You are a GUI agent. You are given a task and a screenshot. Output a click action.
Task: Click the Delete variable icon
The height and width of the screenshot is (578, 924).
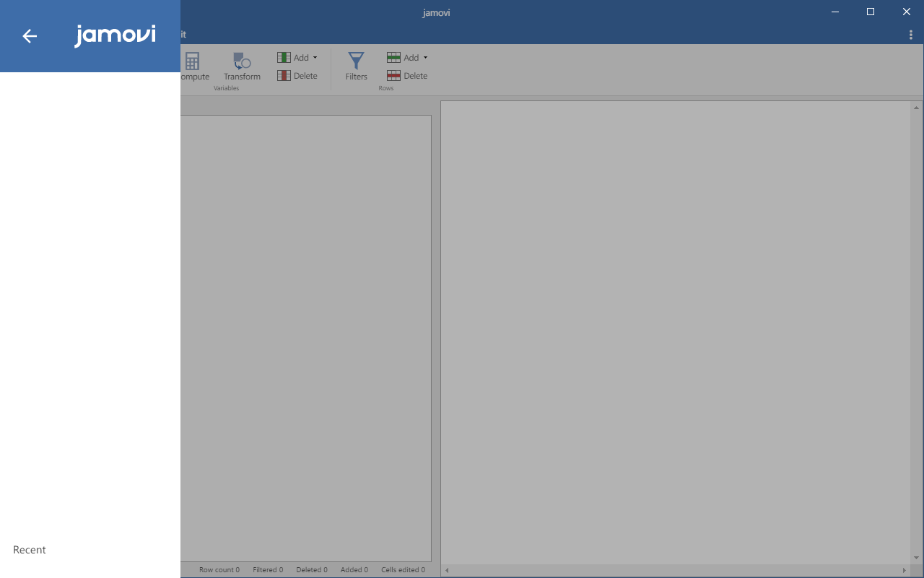tap(284, 75)
